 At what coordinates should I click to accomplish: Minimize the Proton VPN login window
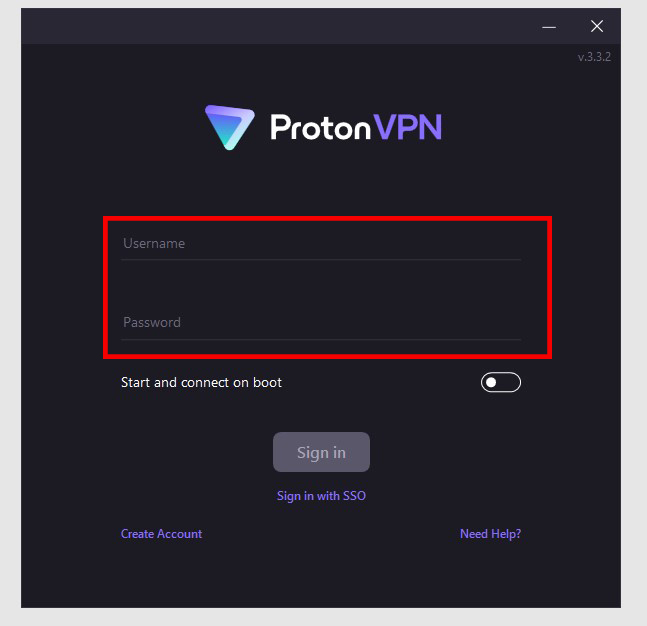pyautogui.click(x=549, y=27)
